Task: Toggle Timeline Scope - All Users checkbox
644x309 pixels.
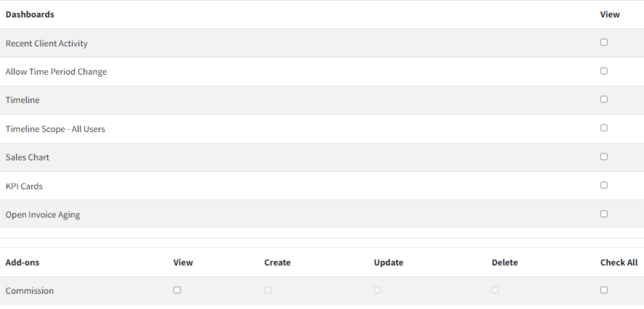Action: coord(604,128)
